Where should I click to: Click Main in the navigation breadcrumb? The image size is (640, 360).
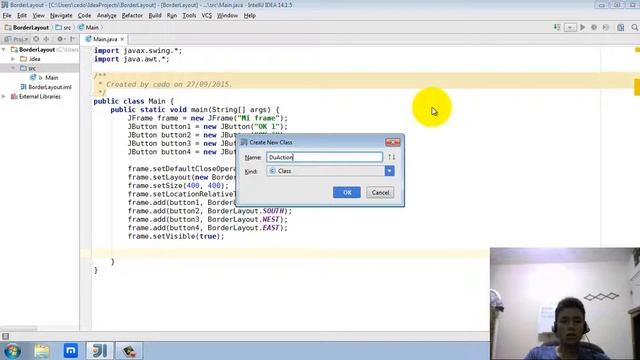89,27
